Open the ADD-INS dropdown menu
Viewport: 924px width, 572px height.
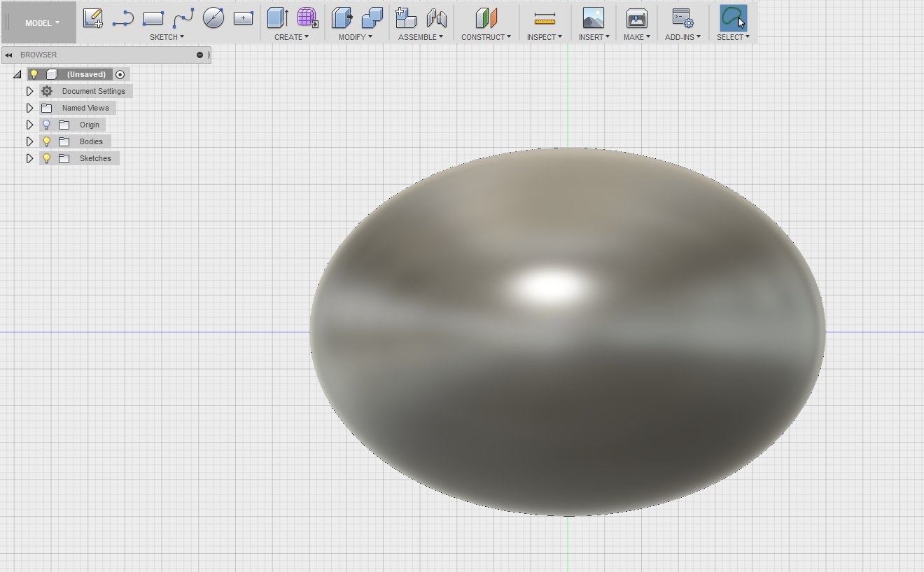(x=682, y=37)
